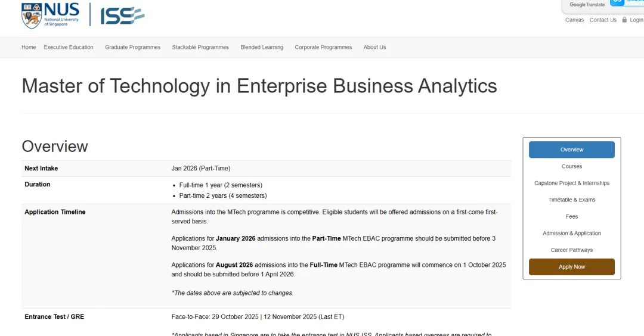Click the Google Translate widget label
Screen dimensions: 644x336
tap(587, 5)
